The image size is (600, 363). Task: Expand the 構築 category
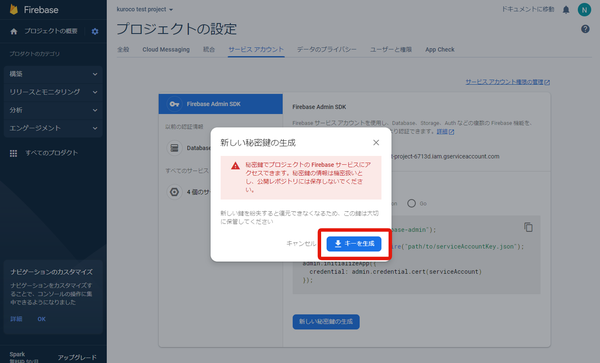pos(53,74)
